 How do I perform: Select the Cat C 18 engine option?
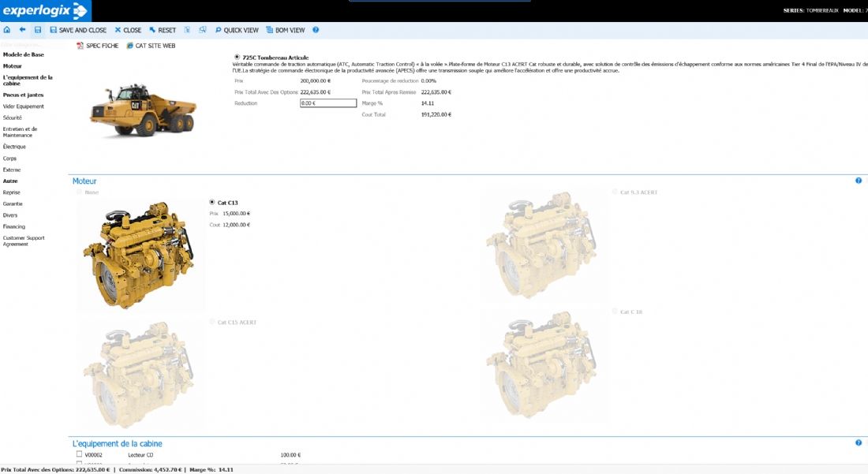tap(615, 312)
